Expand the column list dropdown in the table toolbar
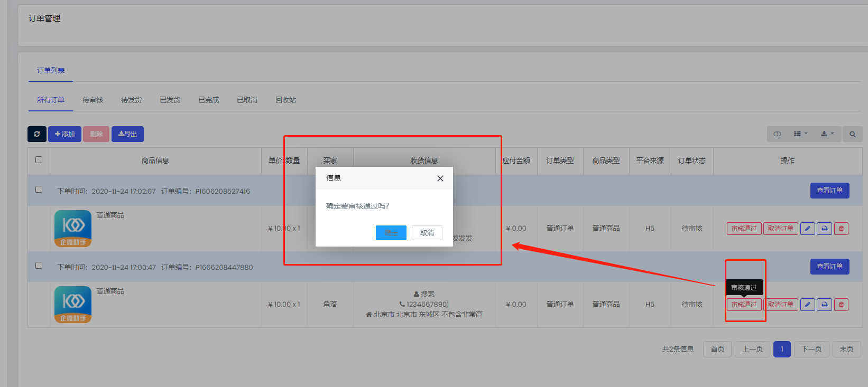 pyautogui.click(x=800, y=134)
